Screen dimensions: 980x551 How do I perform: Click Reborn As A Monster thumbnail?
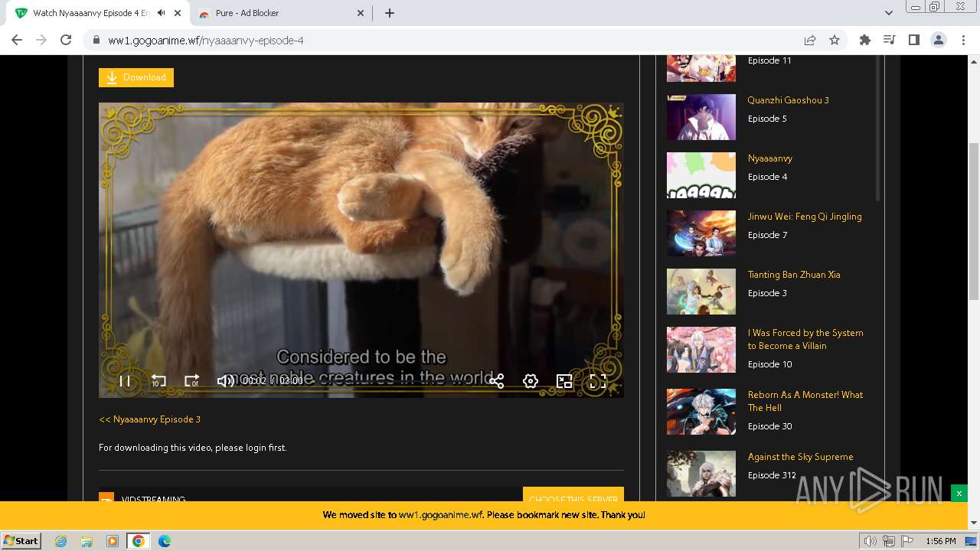[701, 412]
